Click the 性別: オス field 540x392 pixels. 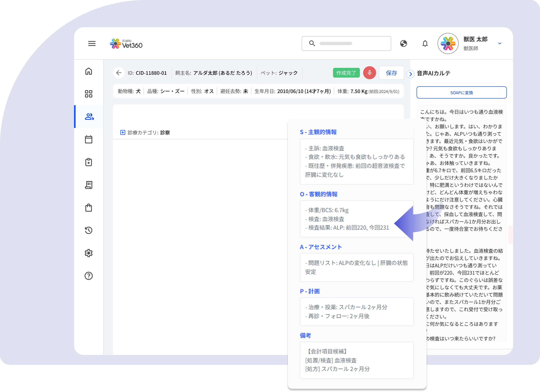tap(202, 91)
